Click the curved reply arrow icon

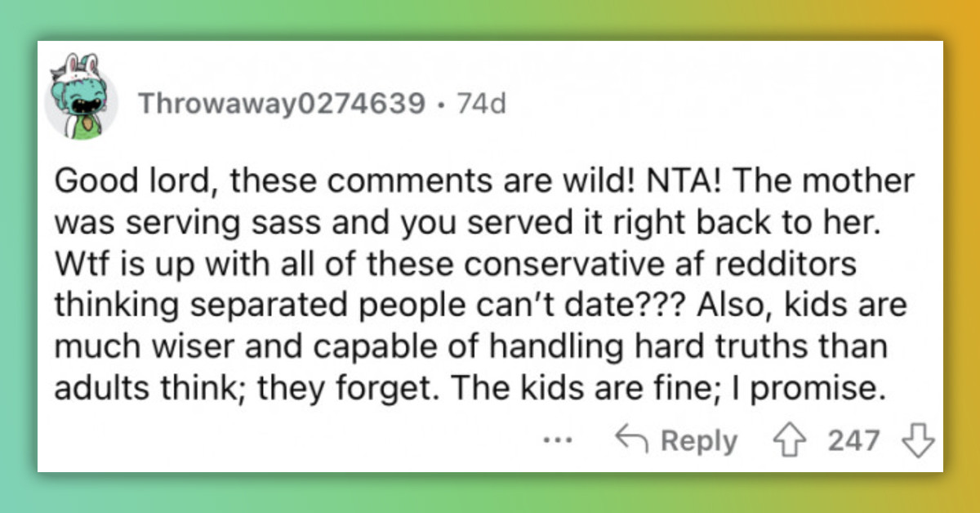[x=631, y=441]
